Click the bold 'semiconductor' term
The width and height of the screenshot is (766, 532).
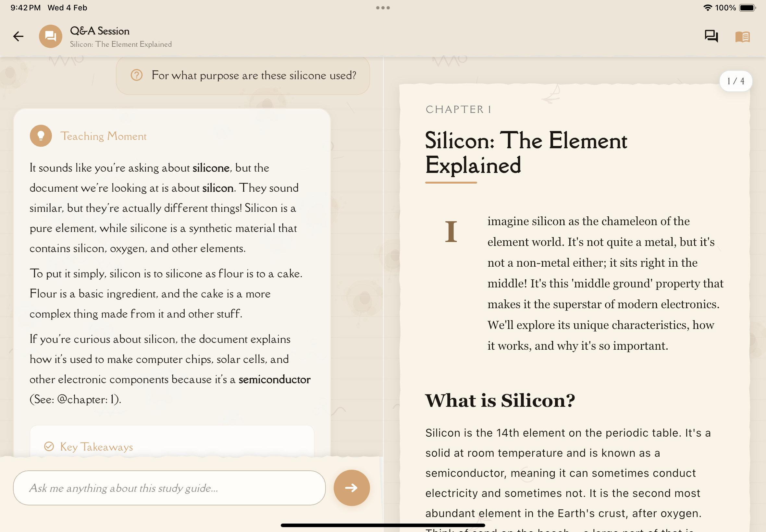[x=274, y=379]
